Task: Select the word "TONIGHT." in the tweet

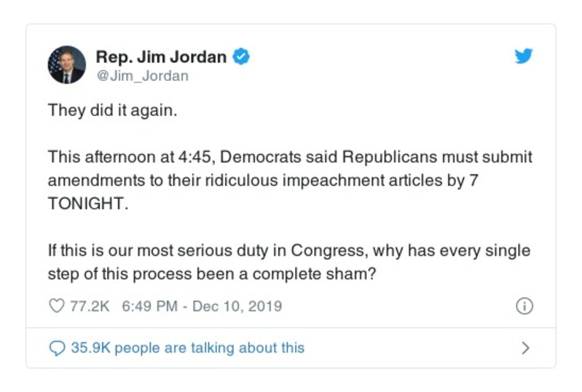Action: click(87, 203)
